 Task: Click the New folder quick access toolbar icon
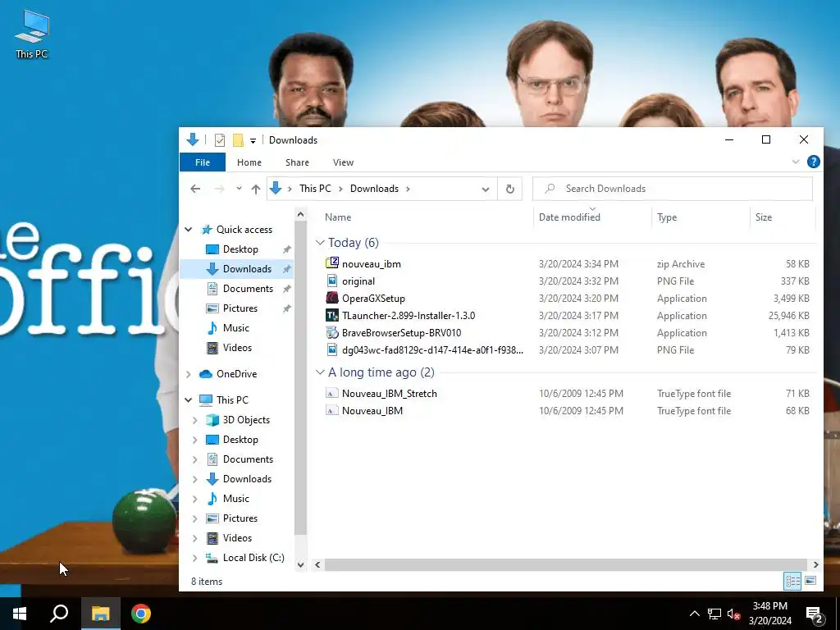pos(238,140)
